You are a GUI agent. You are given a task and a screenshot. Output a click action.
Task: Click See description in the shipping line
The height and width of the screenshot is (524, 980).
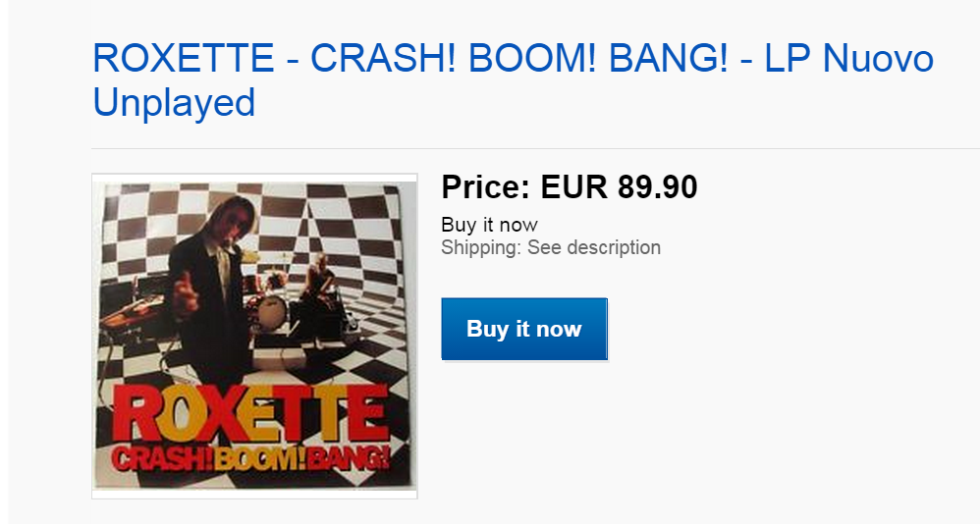click(594, 247)
